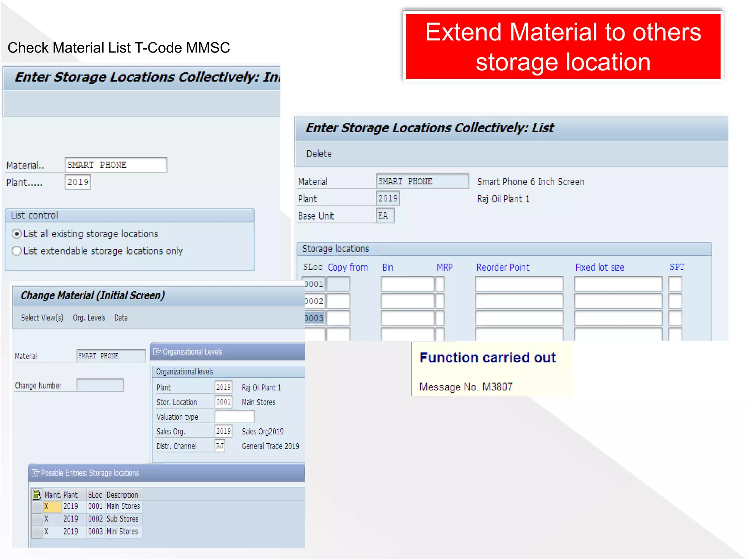
Task: Click the Reorder Point field for SLoc 0003
Action: pos(519,318)
